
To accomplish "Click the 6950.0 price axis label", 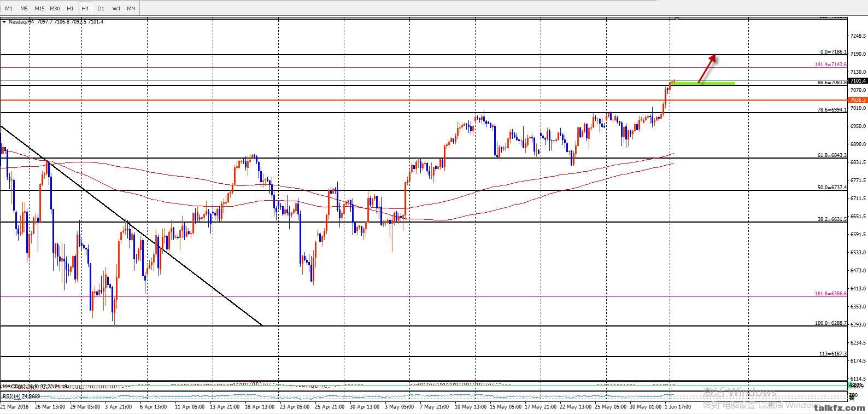I will click(858, 126).
